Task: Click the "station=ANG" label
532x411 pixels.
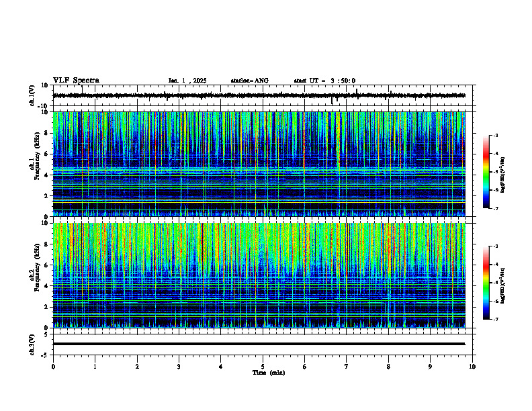Action: [249, 81]
